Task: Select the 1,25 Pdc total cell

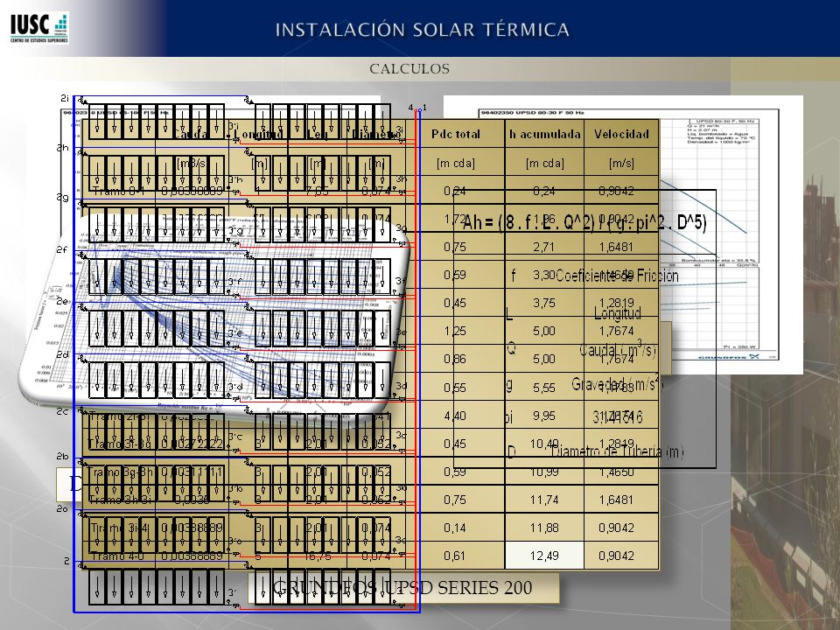Action: click(x=455, y=331)
